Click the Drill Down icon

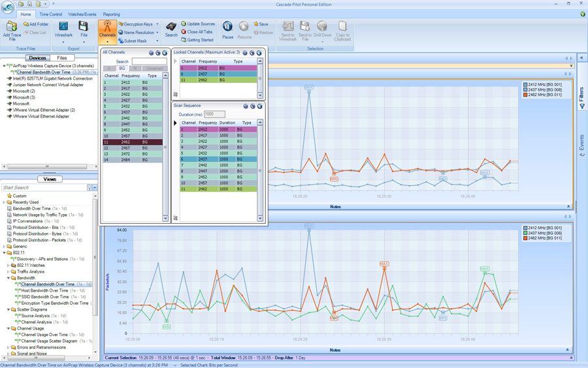coord(322,26)
